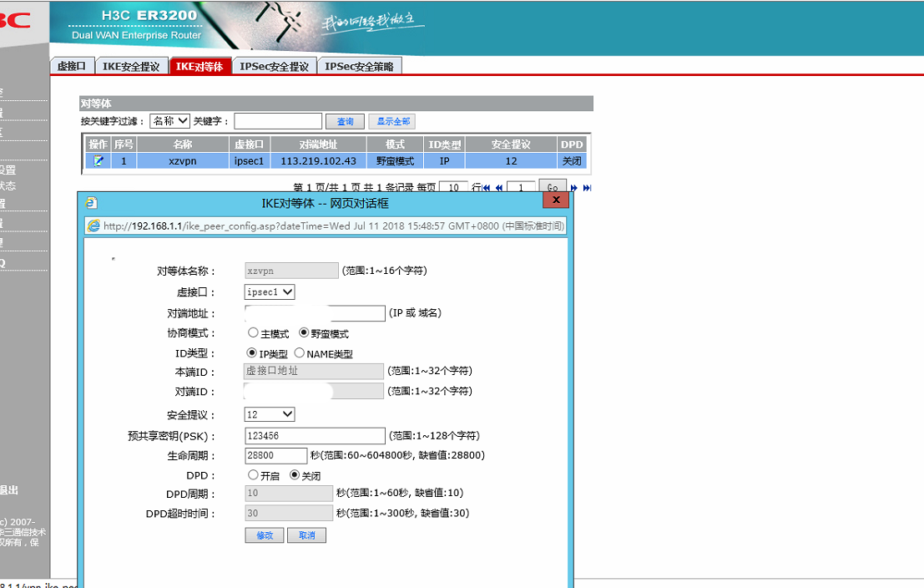Image resolution: width=924 pixels, height=588 pixels.
Task: Turn DPD on with 开启
Action: tap(253, 474)
